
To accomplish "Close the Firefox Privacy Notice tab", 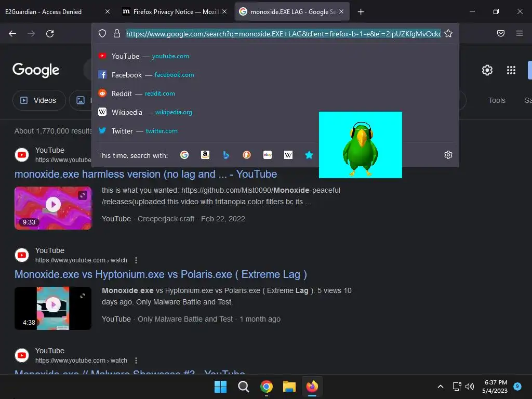I will [224, 12].
